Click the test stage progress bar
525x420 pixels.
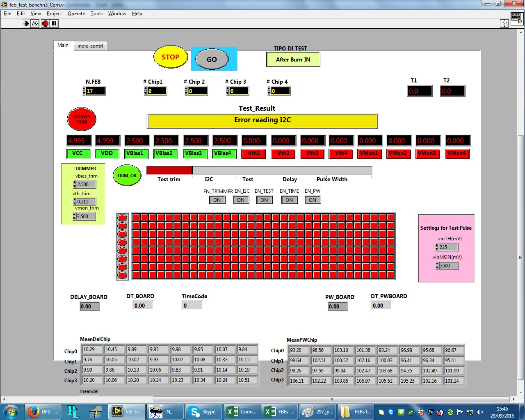coord(259,170)
